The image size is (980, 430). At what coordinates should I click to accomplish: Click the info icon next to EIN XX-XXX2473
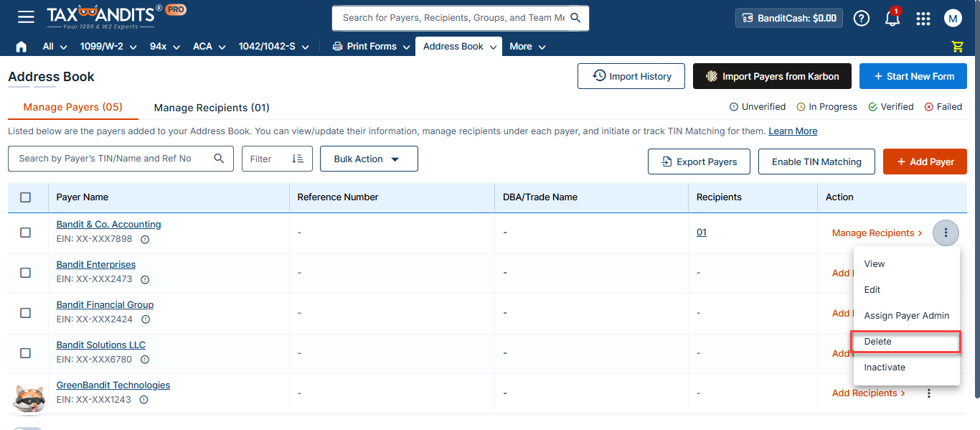(145, 279)
